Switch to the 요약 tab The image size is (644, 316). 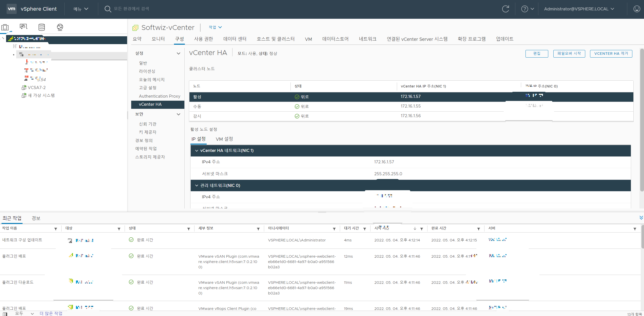pos(137,39)
